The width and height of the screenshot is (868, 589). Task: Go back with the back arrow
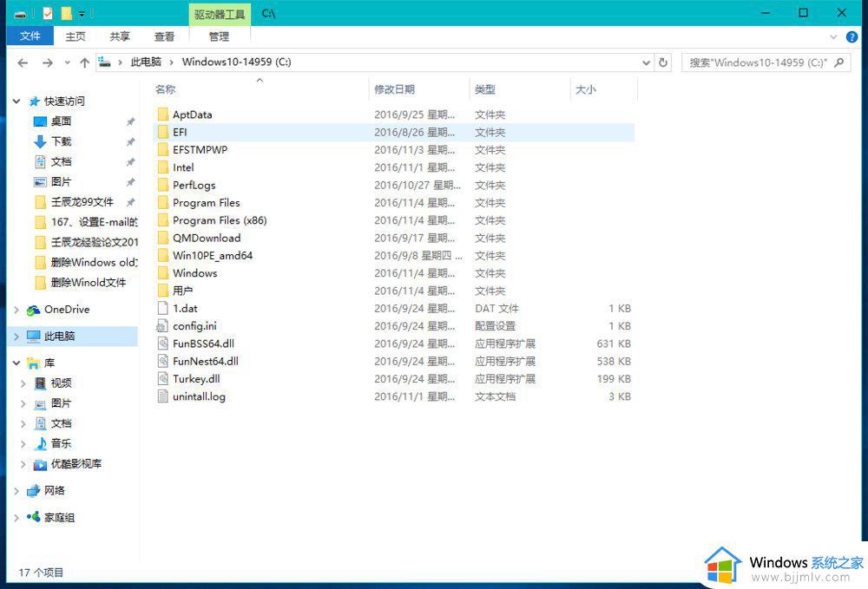23,62
